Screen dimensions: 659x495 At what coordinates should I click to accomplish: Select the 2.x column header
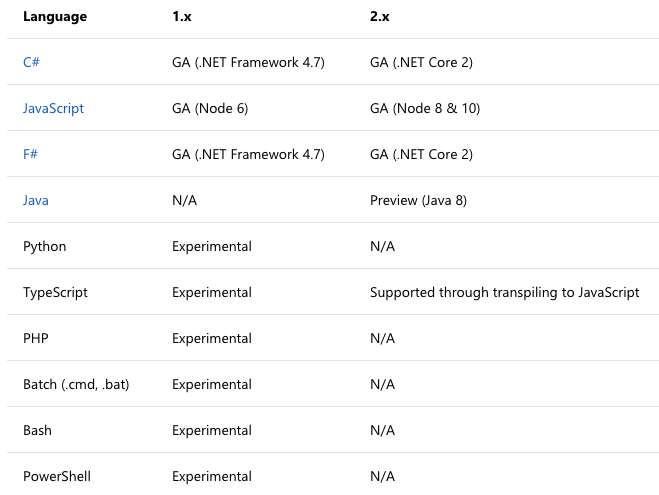pyautogui.click(x=381, y=17)
